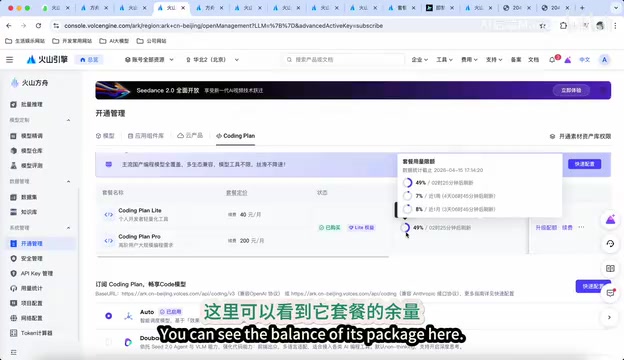Click the 49% progress ring in usage popup

(x=407, y=183)
